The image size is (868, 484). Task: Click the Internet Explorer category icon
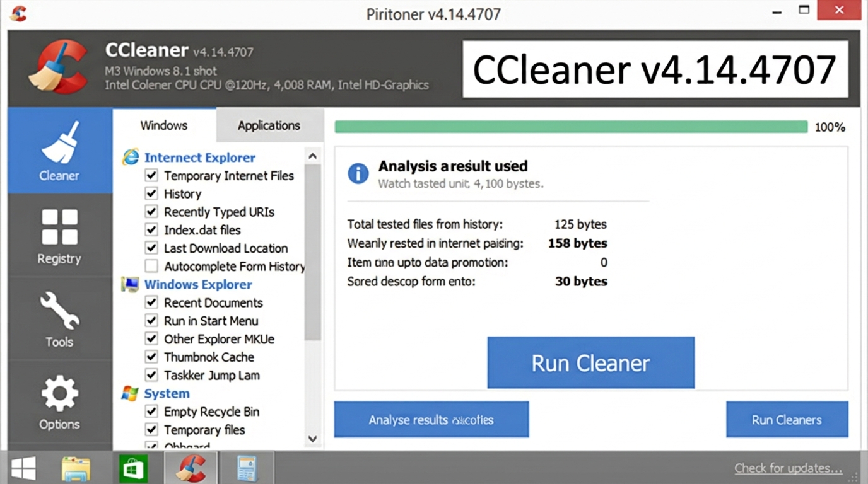tap(131, 157)
